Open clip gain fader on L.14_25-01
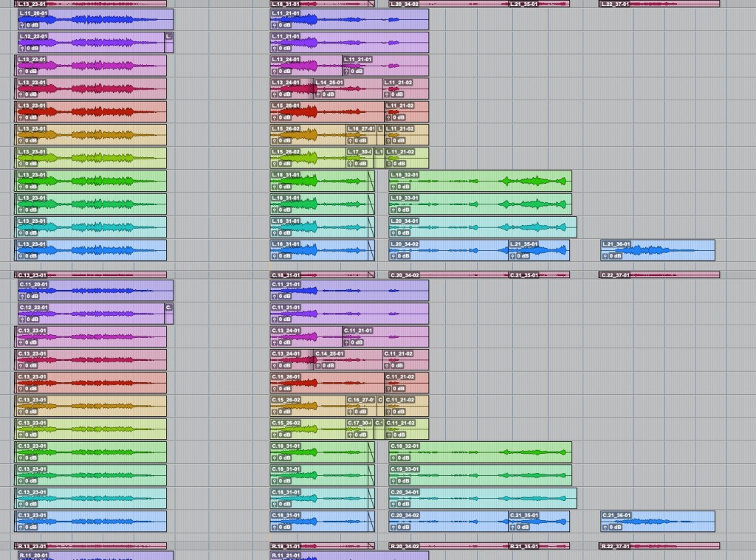Screen dimensions: 756x560 coord(319,94)
